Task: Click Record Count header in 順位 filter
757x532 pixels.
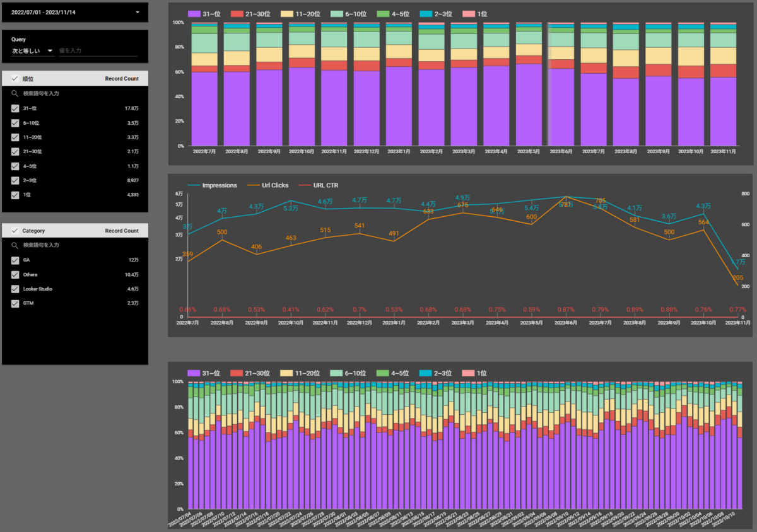Action: tap(122, 79)
